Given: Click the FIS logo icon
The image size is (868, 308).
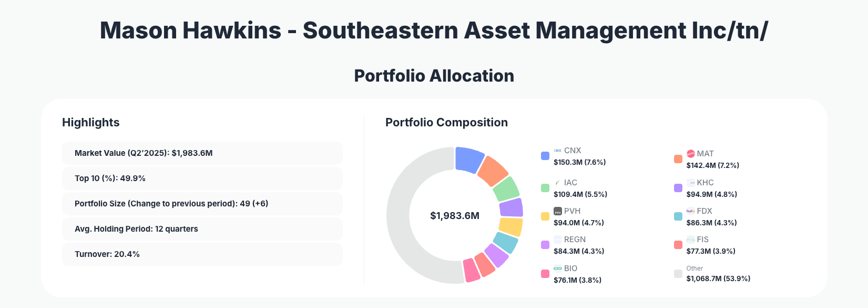Looking at the screenshot, I should (x=691, y=240).
